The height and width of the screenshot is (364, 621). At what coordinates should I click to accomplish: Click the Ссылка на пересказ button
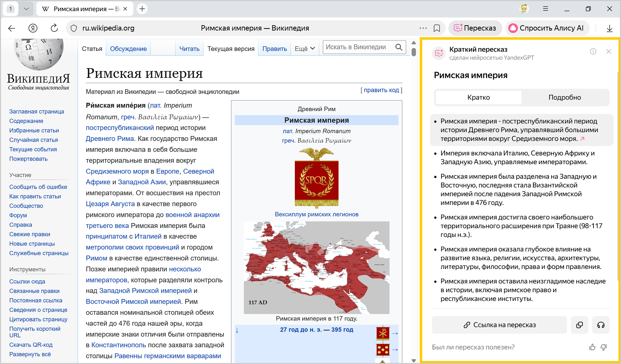pyautogui.click(x=499, y=325)
